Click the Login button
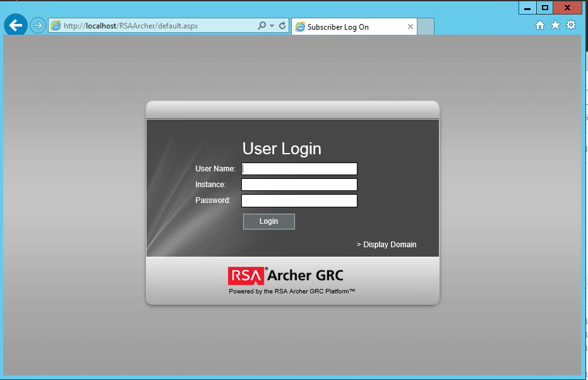The height and width of the screenshot is (380, 588). click(x=269, y=221)
